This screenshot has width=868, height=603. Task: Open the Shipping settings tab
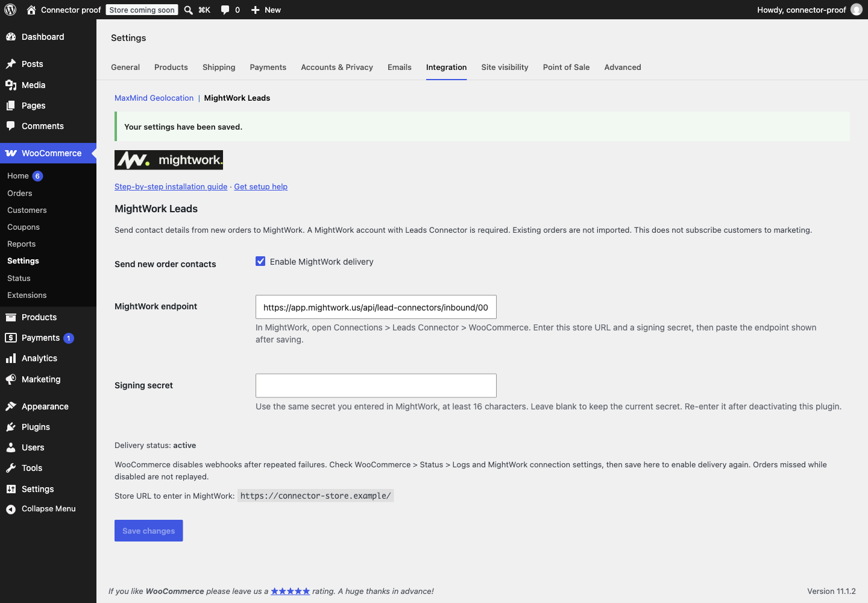219,67
